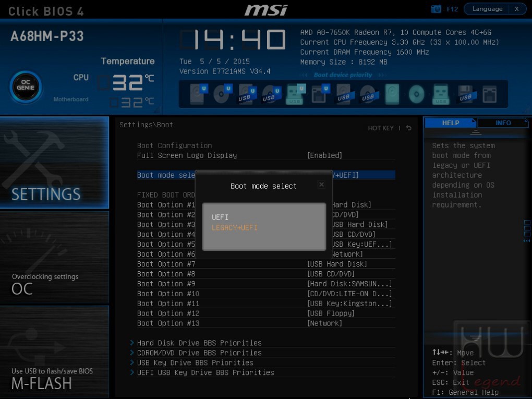This screenshot has width=532, height=399.
Task: Switch to the HELP tab
Action: coord(450,123)
